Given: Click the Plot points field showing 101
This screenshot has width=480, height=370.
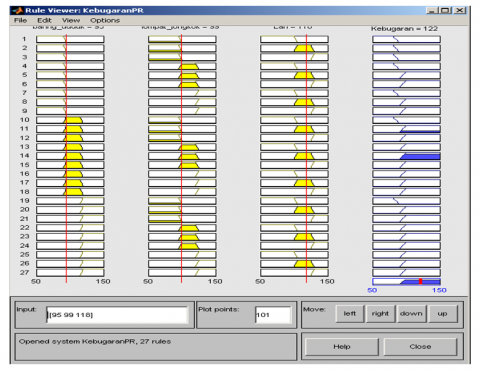Looking at the screenshot, I should pos(273,315).
